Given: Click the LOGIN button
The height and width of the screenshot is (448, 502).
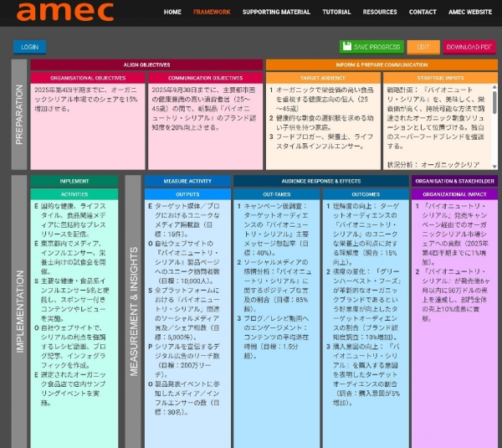Looking at the screenshot, I should [x=30, y=47].
